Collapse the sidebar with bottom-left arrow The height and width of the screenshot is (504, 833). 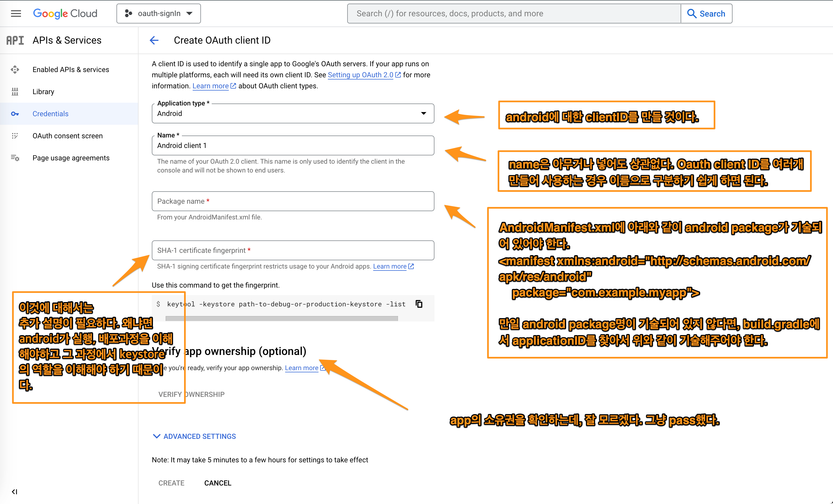[15, 492]
